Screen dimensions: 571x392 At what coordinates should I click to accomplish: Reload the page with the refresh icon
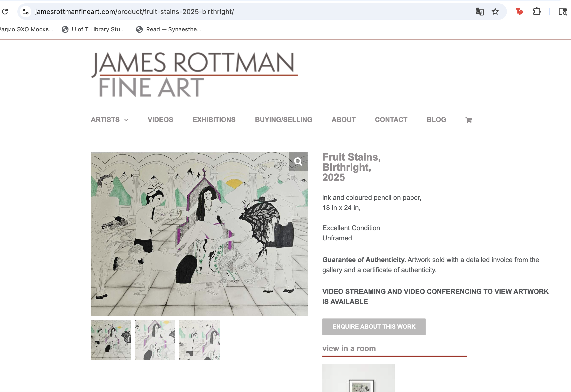coord(5,12)
